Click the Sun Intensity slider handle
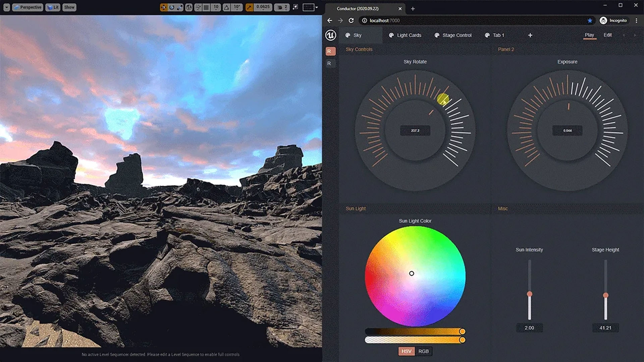This screenshot has width=644, height=362. [530, 294]
